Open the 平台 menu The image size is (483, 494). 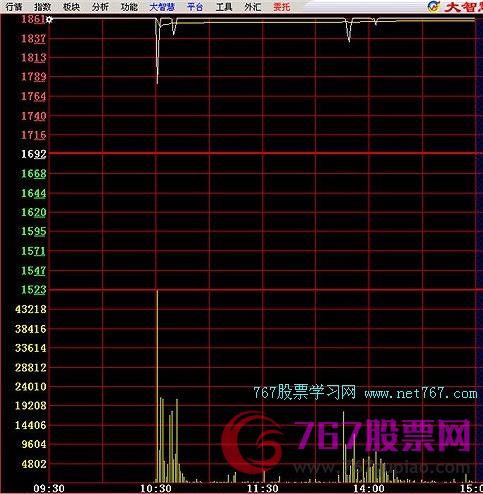pos(195,7)
